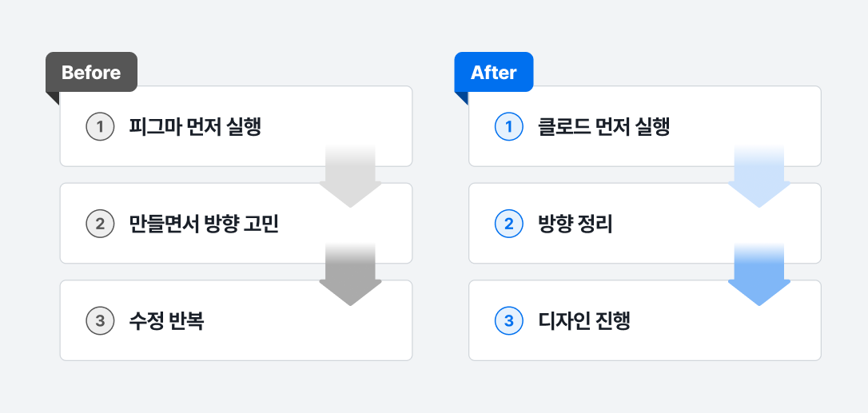Click the dark gray down arrow
868x413 pixels.
(x=350, y=276)
